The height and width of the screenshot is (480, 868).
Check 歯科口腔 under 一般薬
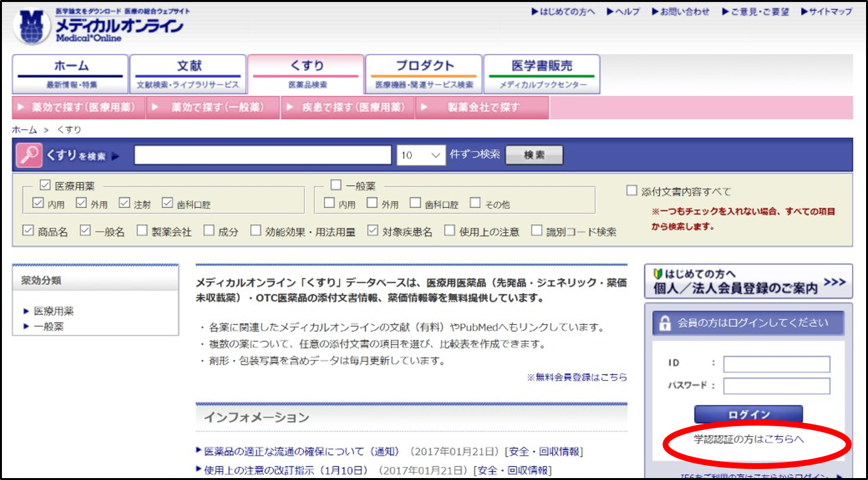click(x=416, y=203)
